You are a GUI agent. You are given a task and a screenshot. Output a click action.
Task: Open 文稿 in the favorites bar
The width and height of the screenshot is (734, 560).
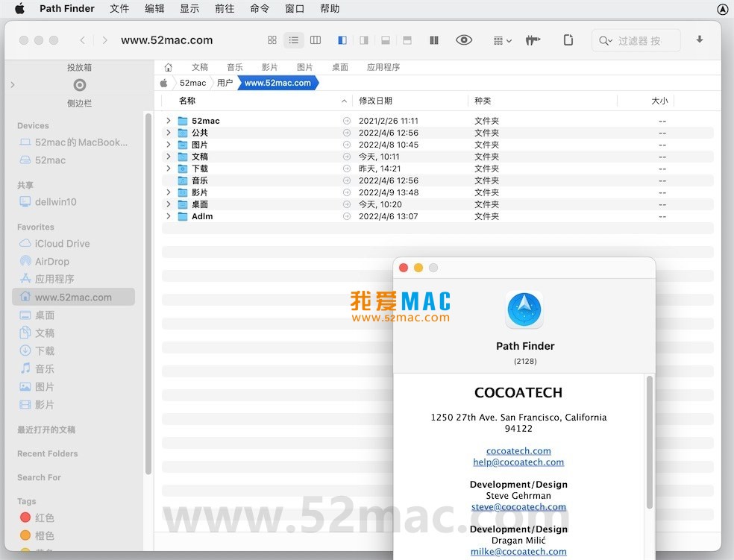pos(200,67)
